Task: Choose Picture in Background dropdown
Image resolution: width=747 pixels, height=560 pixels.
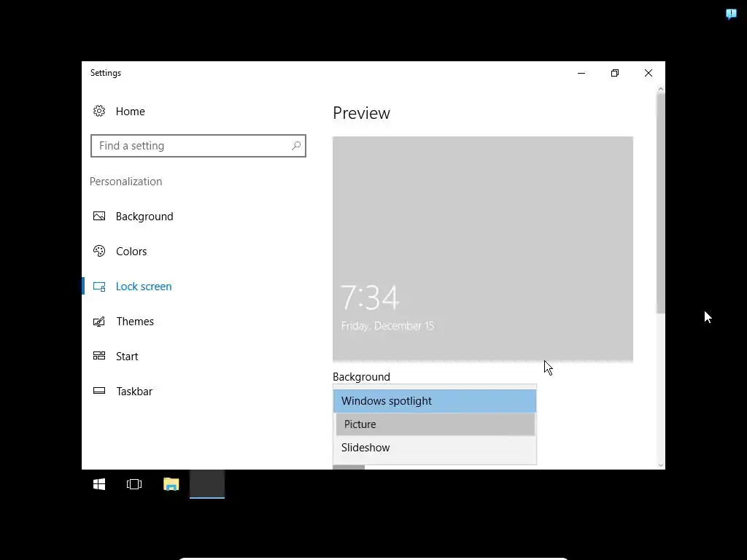Action: (435, 424)
